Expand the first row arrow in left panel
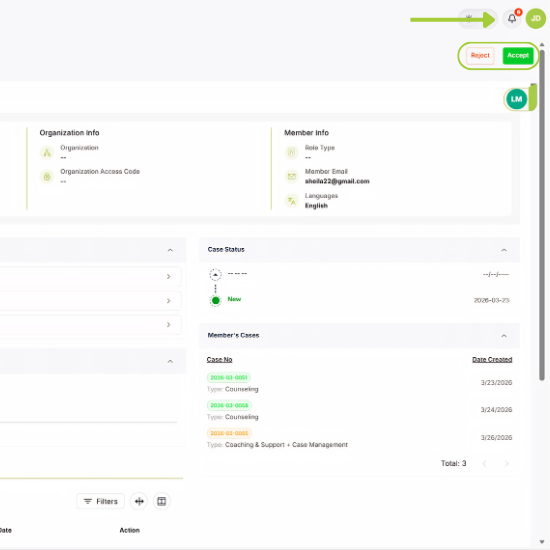The height and width of the screenshot is (550, 550). [x=169, y=277]
